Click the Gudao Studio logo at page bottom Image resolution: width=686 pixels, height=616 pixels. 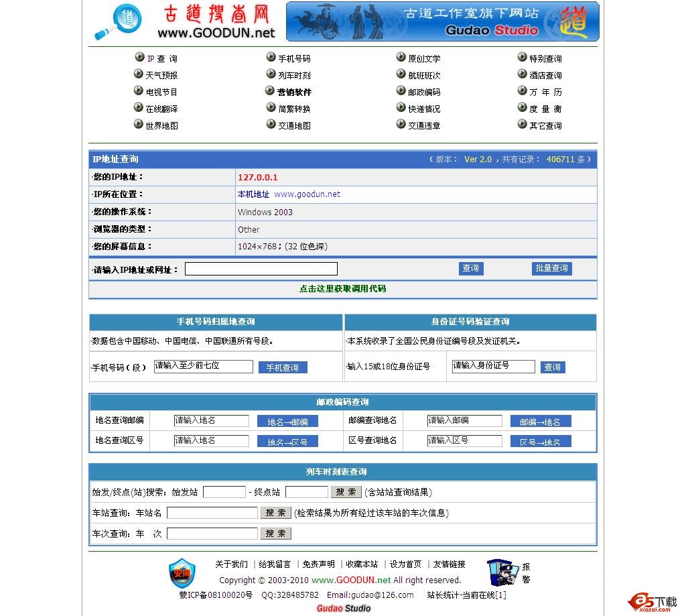click(343, 608)
